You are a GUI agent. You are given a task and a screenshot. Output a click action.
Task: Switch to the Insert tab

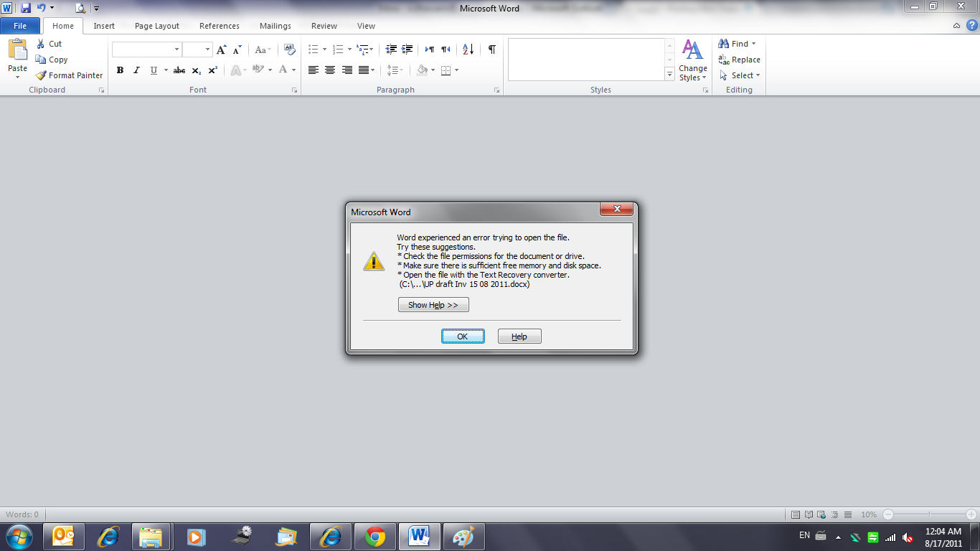[x=104, y=26]
